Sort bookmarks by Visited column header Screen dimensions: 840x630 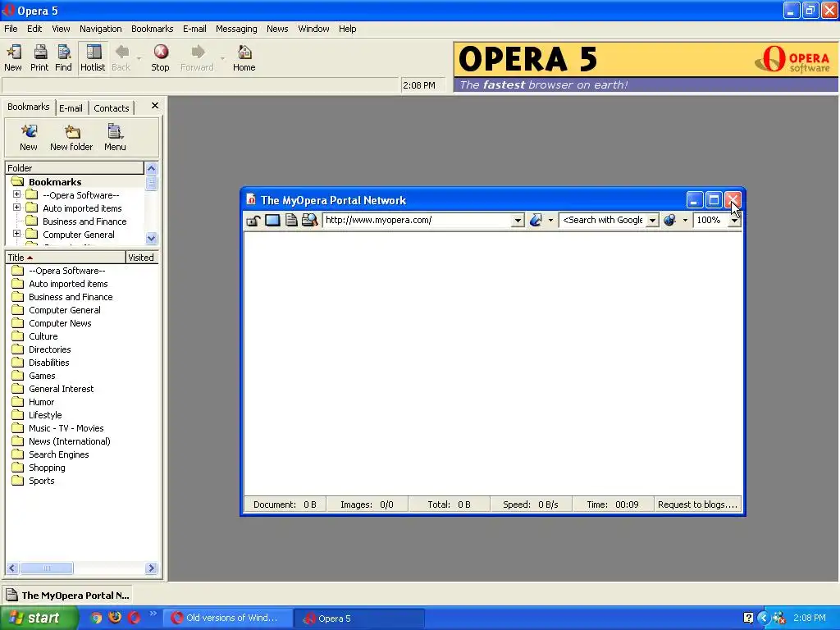click(x=141, y=258)
